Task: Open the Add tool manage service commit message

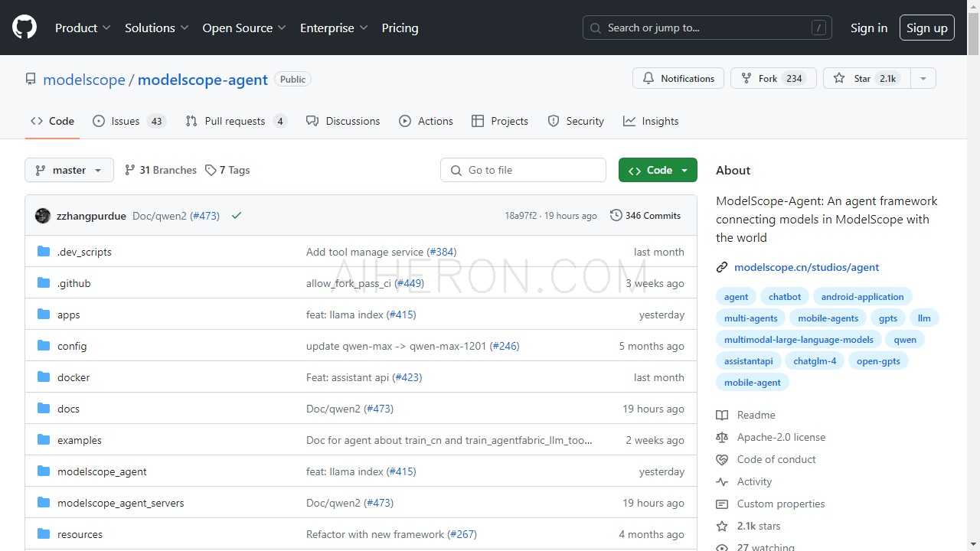Action: [x=365, y=252]
